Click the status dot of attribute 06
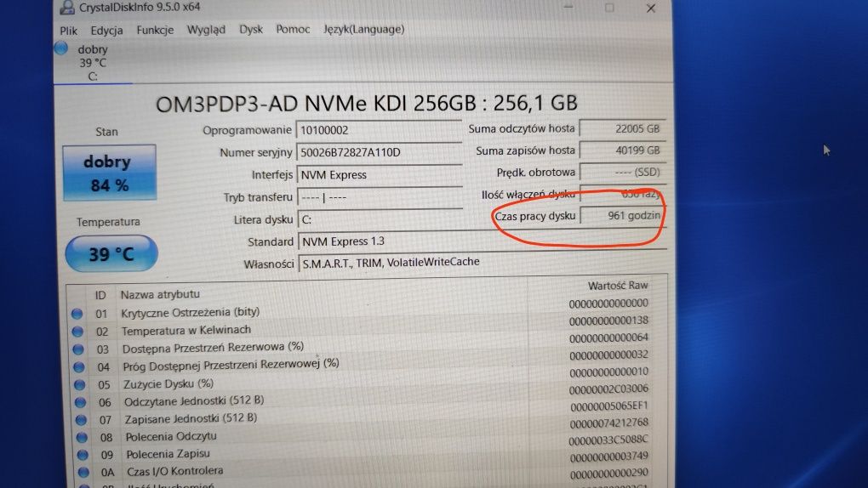 click(x=80, y=402)
